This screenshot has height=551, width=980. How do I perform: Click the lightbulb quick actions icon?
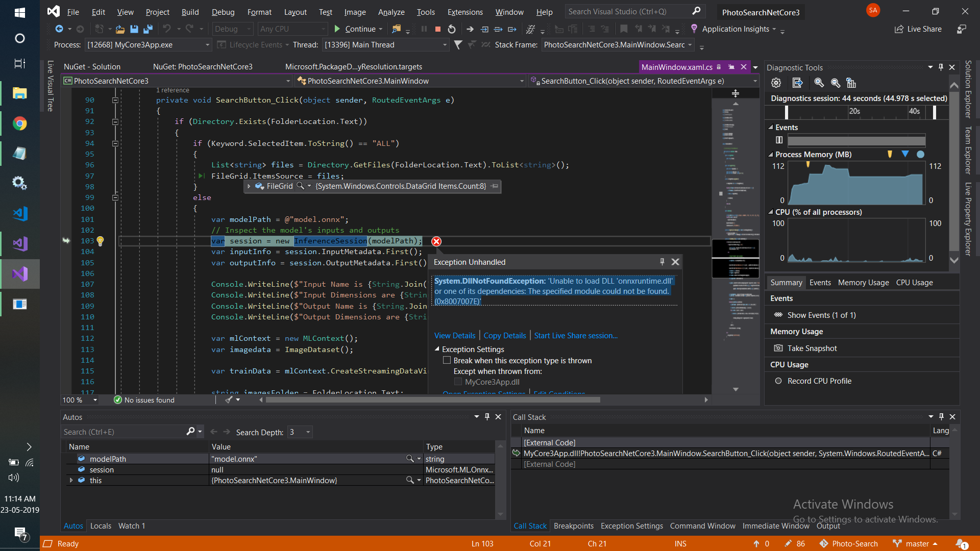101,241
